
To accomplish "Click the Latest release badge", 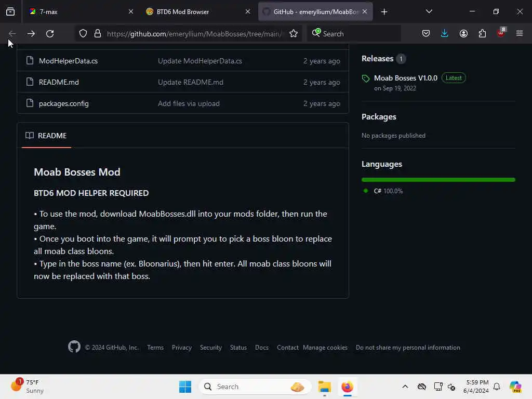I will point(454,78).
